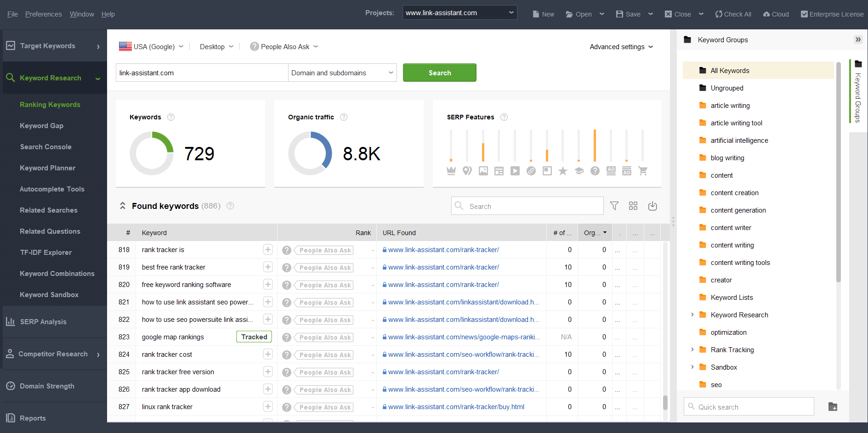Expand the Rank Tracking folder
The height and width of the screenshot is (433, 868).
point(692,349)
